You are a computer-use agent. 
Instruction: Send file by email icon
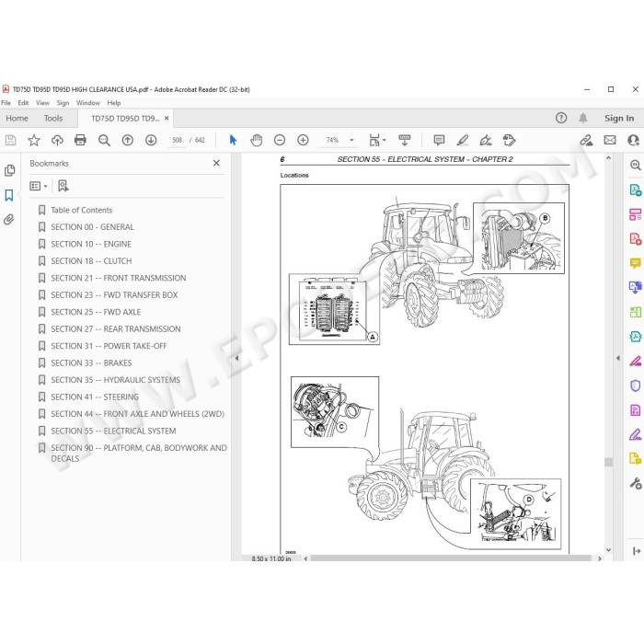610,141
